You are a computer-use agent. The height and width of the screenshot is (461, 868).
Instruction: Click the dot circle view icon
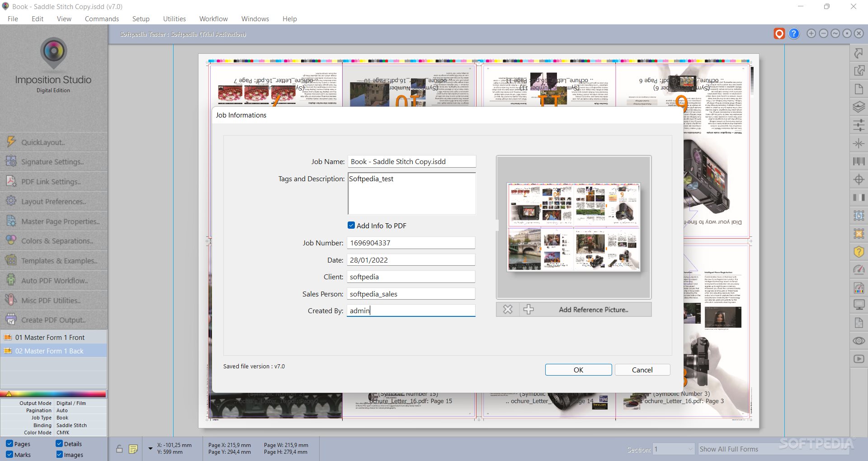[847, 33]
